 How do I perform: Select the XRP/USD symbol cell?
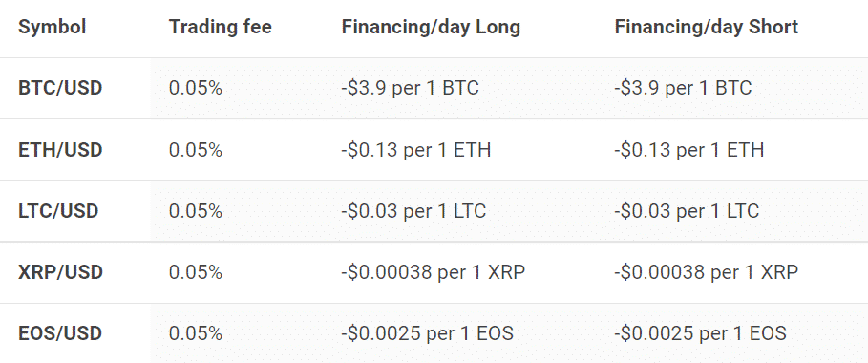(x=60, y=272)
